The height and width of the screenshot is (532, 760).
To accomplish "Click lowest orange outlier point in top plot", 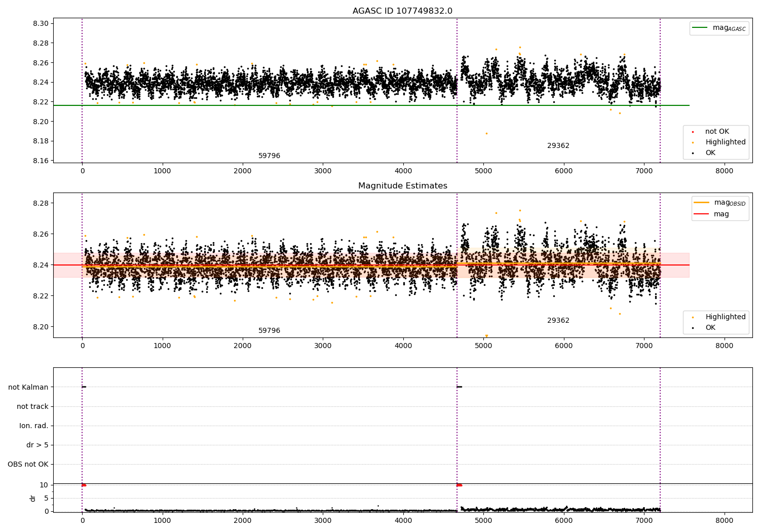I will tap(486, 133).
